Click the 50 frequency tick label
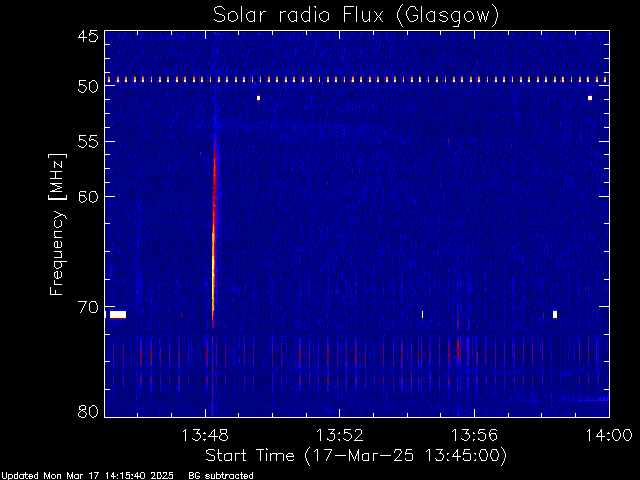The height and width of the screenshot is (480, 640). 88,86
